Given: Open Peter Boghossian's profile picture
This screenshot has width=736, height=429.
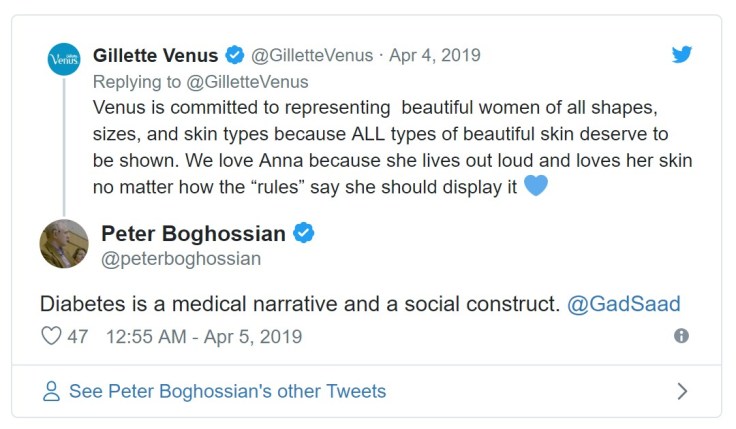Looking at the screenshot, I should click(x=64, y=244).
